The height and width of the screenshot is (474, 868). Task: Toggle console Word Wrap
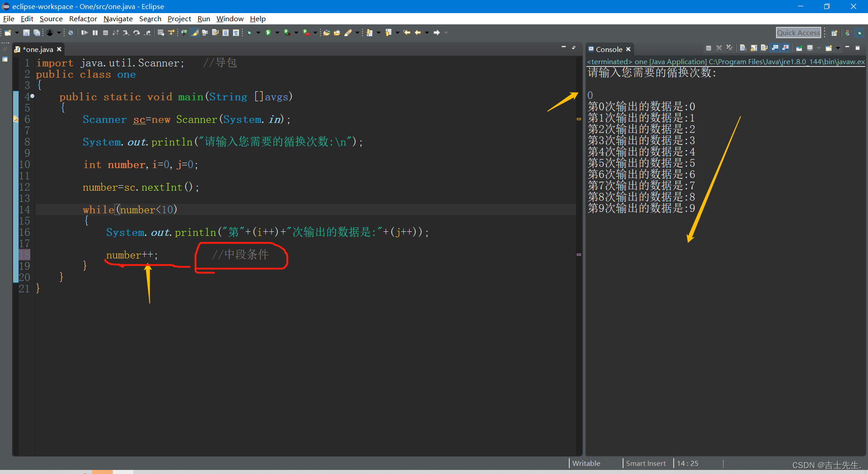coord(764,48)
